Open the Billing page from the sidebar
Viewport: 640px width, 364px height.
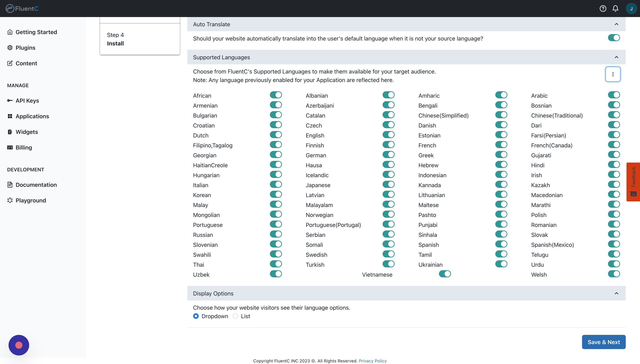point(23,148)
